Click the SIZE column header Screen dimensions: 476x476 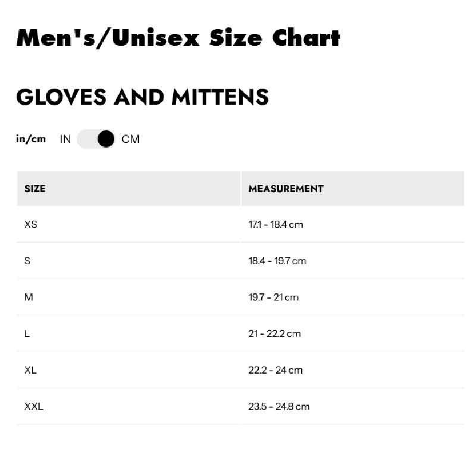click(35, 189)
